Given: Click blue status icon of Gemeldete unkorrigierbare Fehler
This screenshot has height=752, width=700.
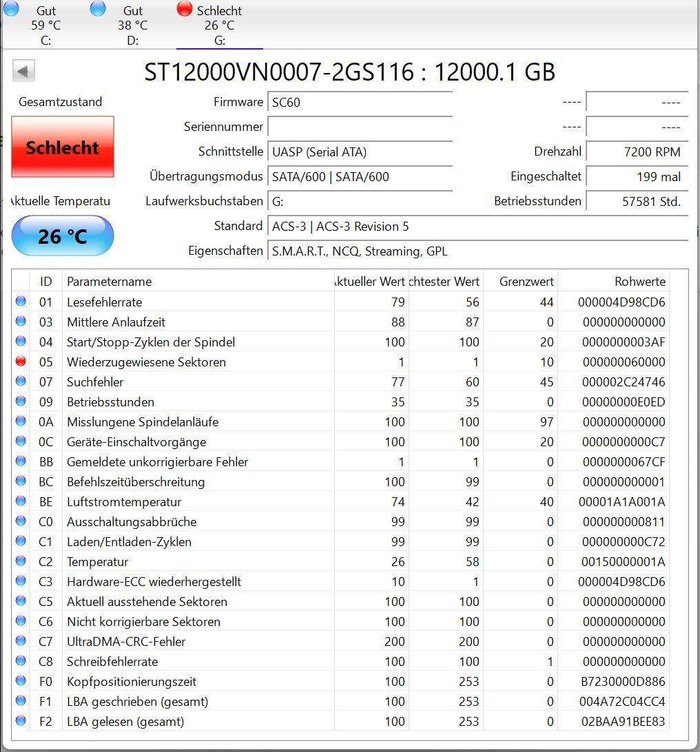Looking at the screenshot, I should (21, 461).
